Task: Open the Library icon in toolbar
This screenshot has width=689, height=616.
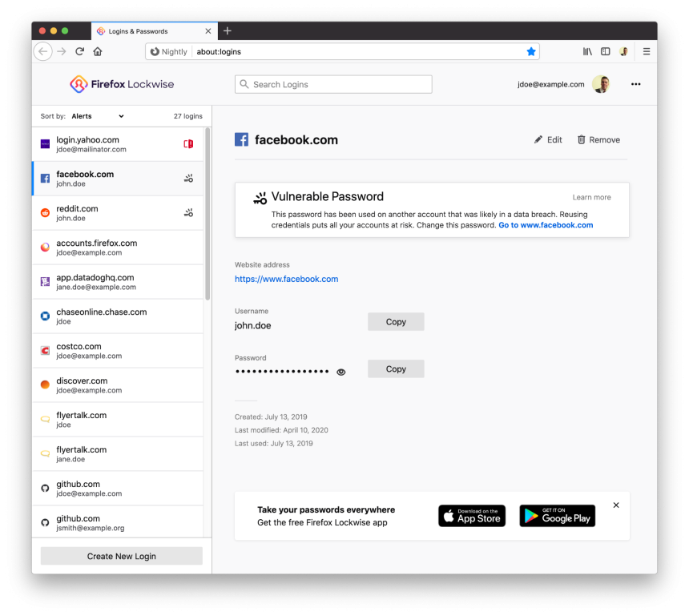Action: 587,51
